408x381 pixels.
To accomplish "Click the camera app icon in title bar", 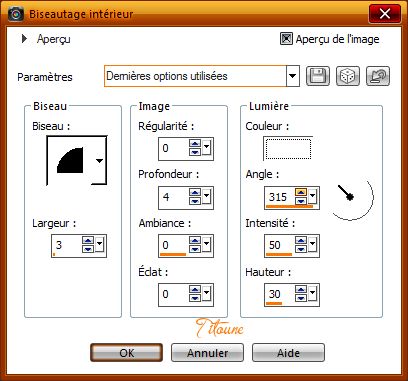I will point(15,14).
